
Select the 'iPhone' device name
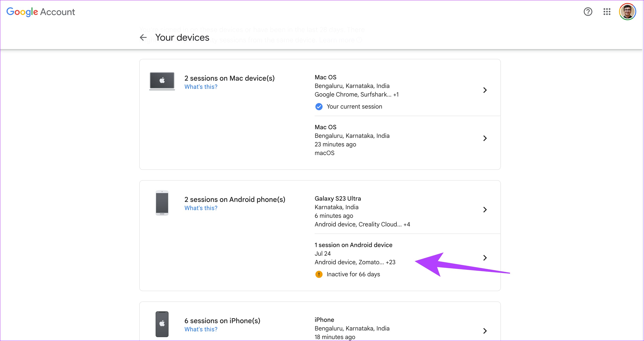(x=324, y=320)
